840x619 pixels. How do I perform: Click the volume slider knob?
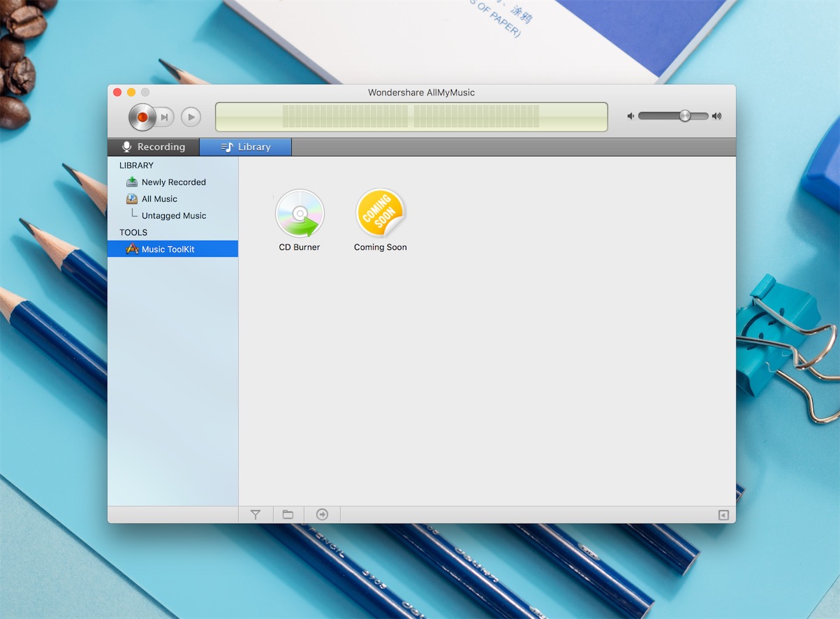(685, 116)
